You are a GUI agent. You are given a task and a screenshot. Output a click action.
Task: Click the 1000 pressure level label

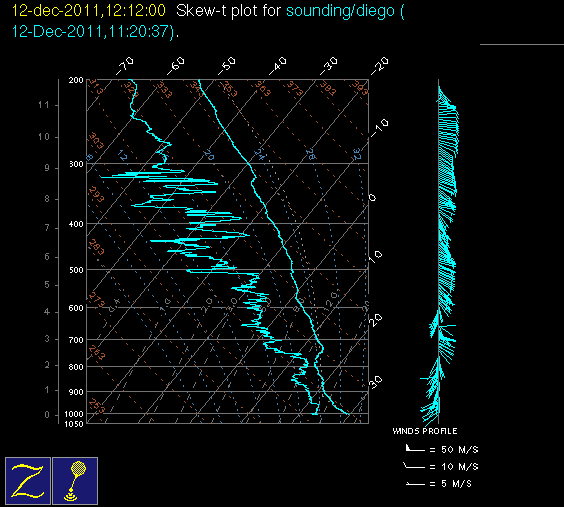(74, 414)
